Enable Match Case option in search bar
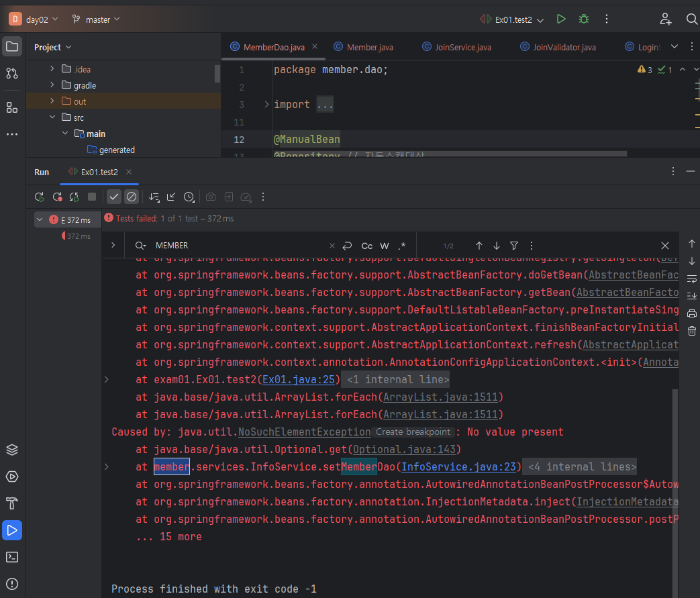This screenshot has height=598, width=700. (367, 246)
